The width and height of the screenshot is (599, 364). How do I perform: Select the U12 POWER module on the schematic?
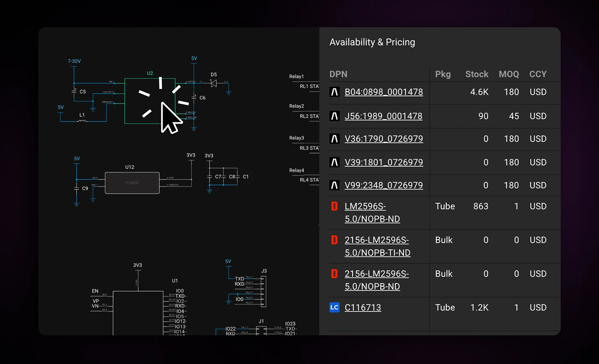(x=132, y=183)
